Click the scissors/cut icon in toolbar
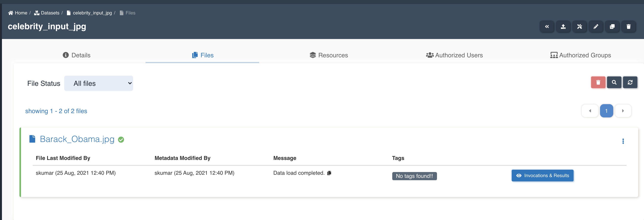644x220 pixels. pos(580,26)
